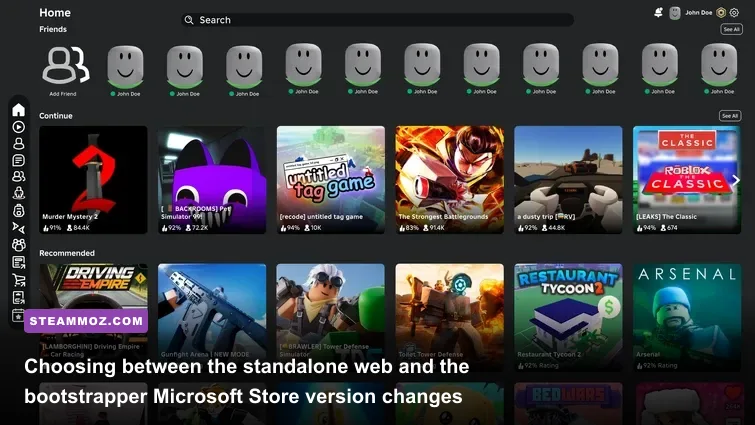
Task: Open the Murder Mystery 2 game tile
Action: pyautogui.click(x=93, y=180)
